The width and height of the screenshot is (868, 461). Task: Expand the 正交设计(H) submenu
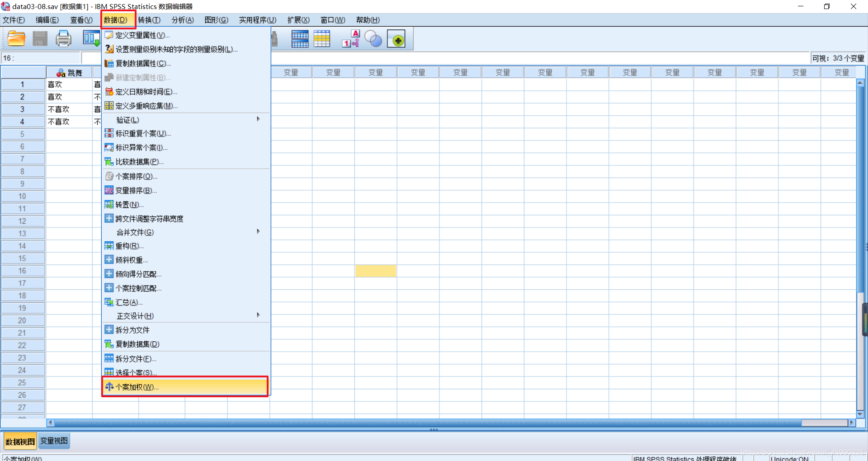pos(186,316)
